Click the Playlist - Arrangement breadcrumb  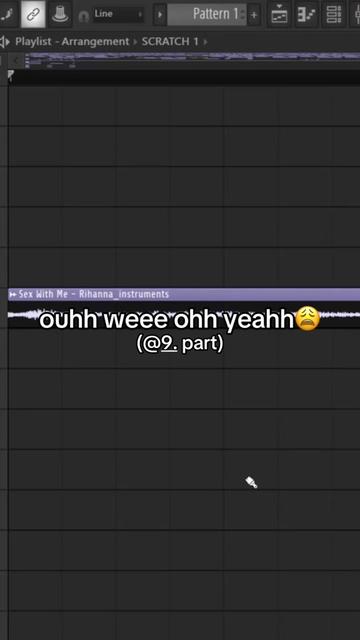coord(72,42)
